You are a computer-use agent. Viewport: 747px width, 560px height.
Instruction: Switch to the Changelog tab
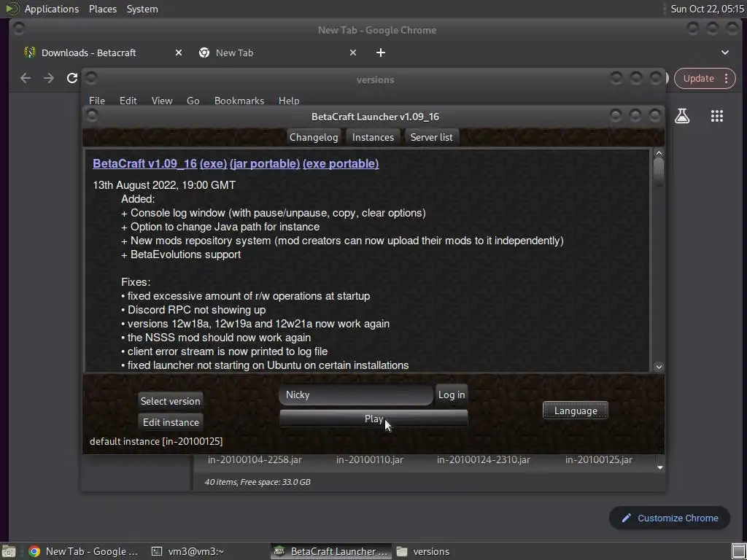(x=314, y=137)
